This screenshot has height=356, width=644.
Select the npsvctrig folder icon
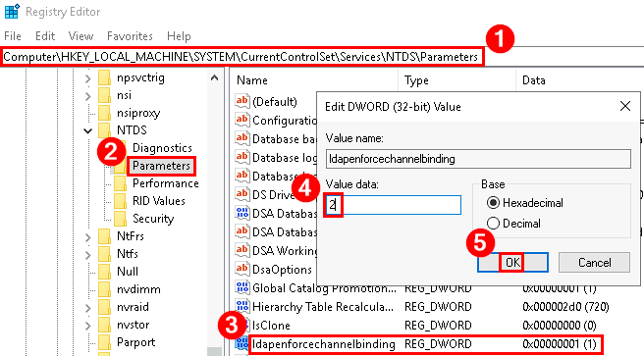tap(105, 77)
